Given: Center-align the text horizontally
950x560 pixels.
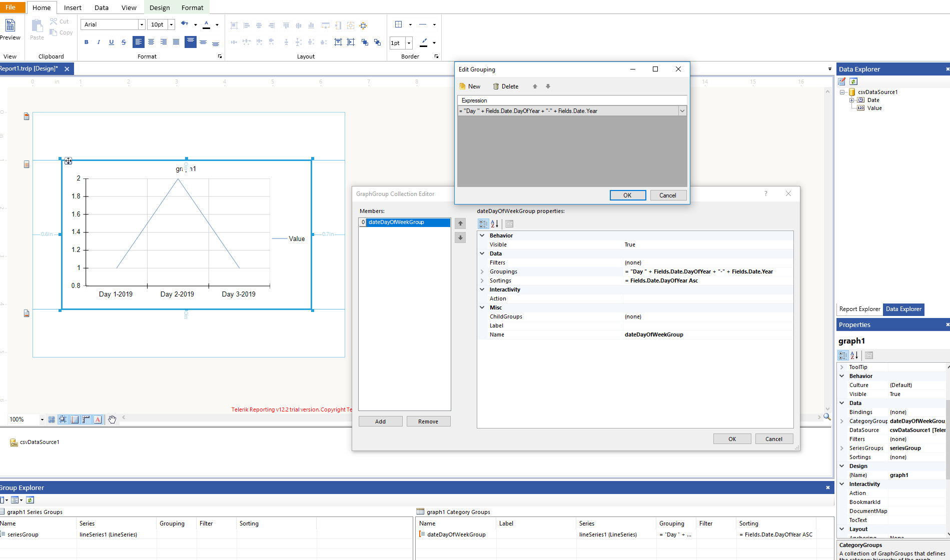Looking at the screenshot, I should coord(151,42).
